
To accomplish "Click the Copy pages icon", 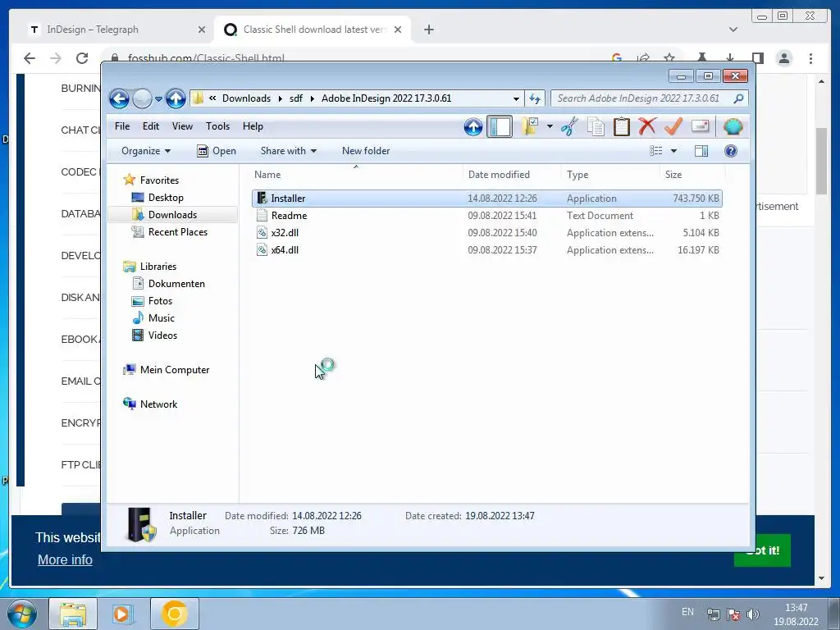I will (x=596, y=127).
